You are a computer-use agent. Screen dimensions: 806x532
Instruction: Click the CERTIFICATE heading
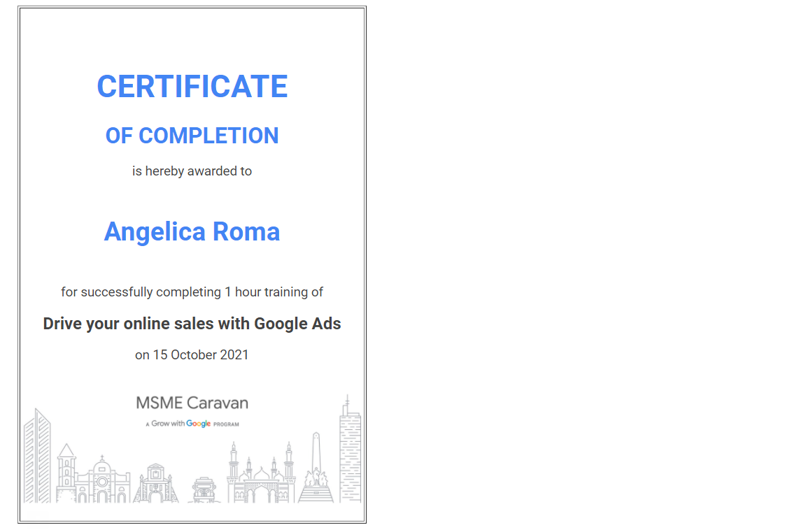192,85
